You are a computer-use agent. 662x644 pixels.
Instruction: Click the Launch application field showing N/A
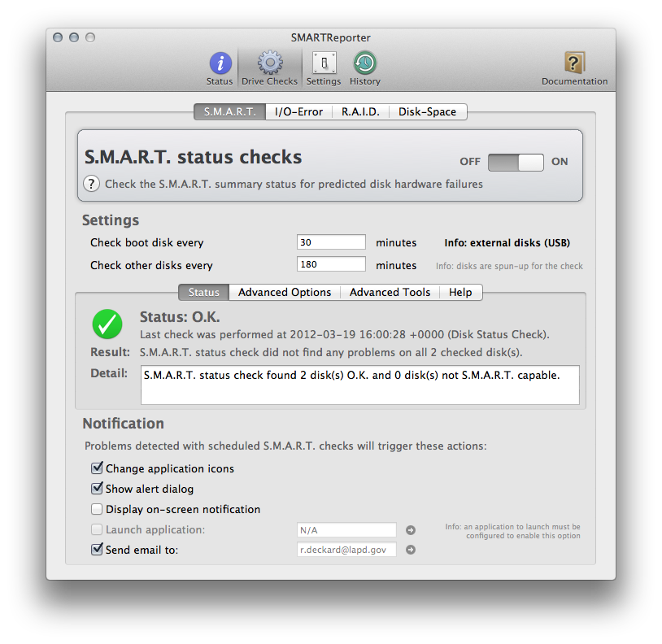346,530
